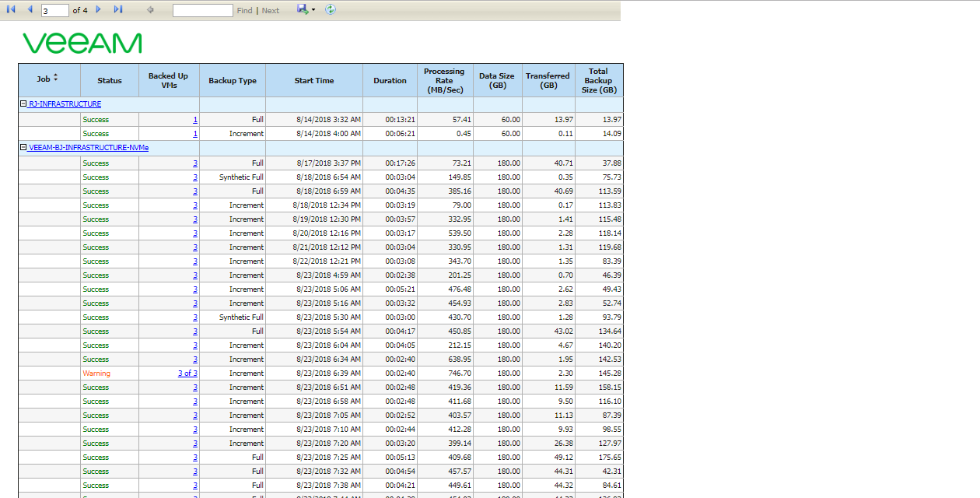Select the start time 8/23/2018 6:51 AM
Image resolution: width=980 pixels, height=498 pixels.
[328, 388]
